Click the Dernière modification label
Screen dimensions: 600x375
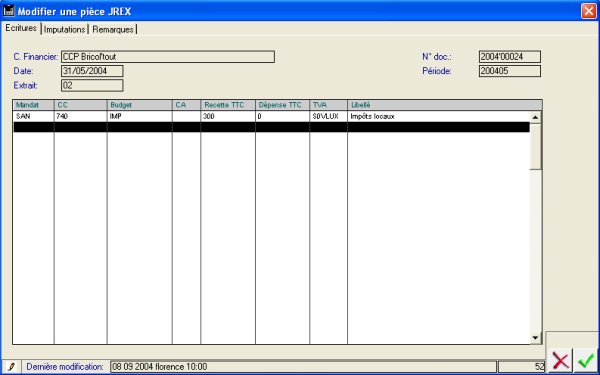click(x=65, y=367)
